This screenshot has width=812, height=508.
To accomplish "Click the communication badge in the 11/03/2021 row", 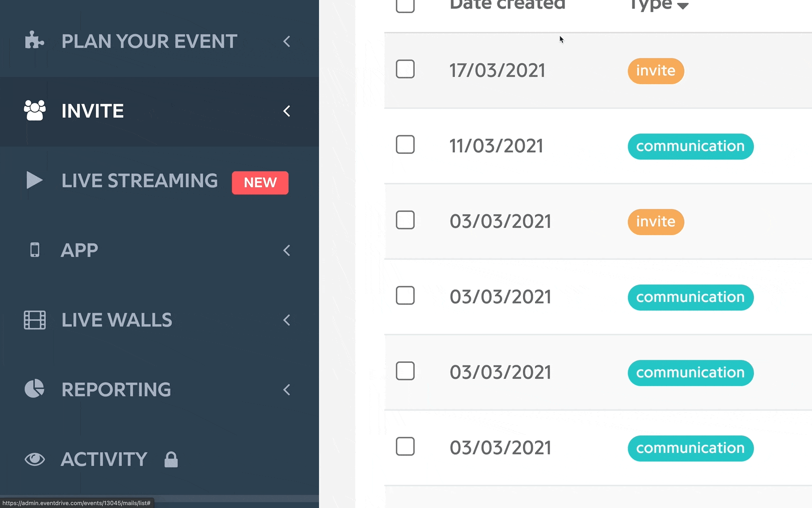I will tap(691, 147).
